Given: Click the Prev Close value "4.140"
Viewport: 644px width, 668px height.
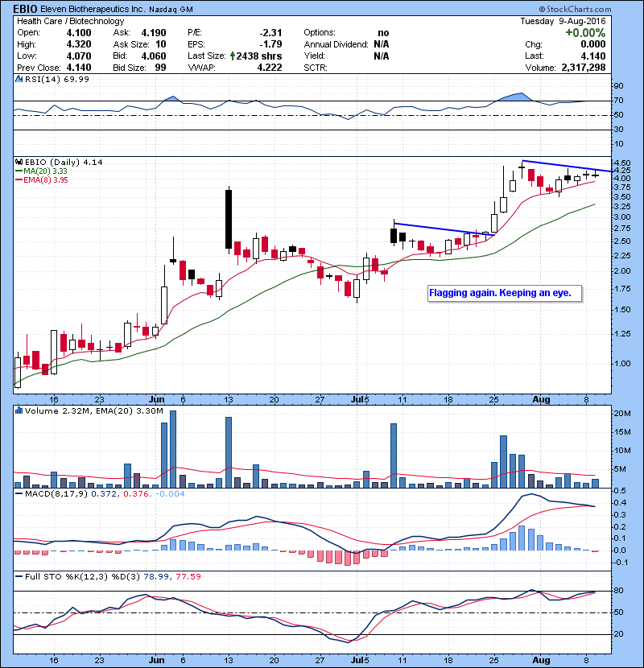Looking at the screenshot, I should (79, 68).
